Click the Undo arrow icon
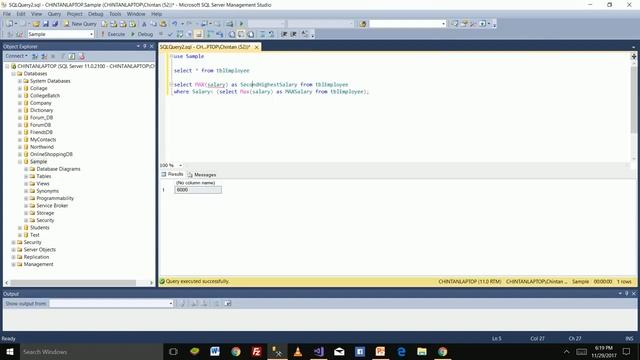Screen dimensions: 640x360 [x=175, y=24]
